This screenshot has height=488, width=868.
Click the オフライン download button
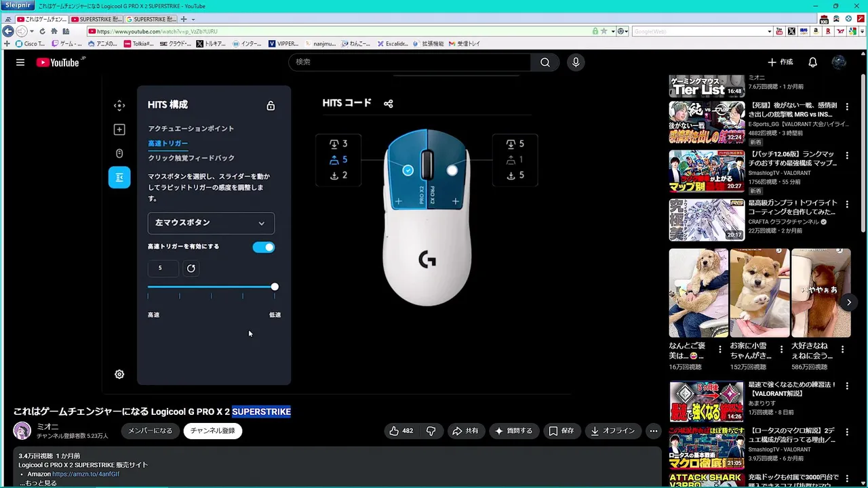pos(612,430)
